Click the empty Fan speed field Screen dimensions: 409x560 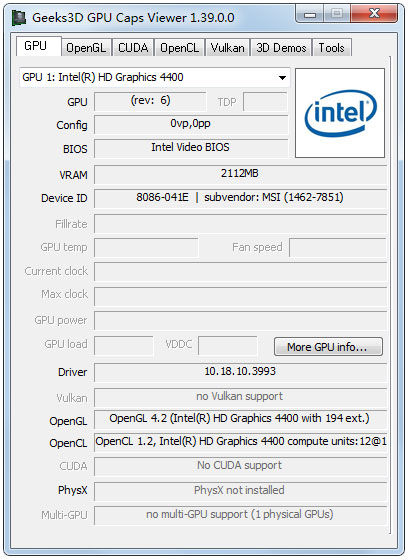coord(338,248)
